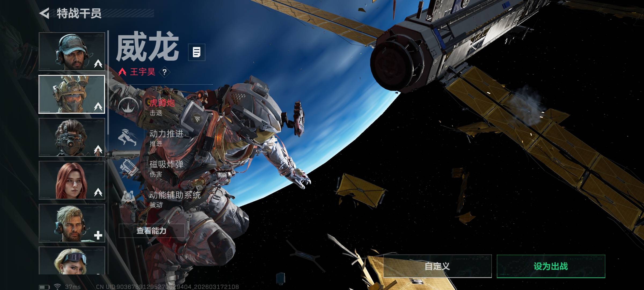Choose the blond medic operator with plus badge

(x=72, y=223)
